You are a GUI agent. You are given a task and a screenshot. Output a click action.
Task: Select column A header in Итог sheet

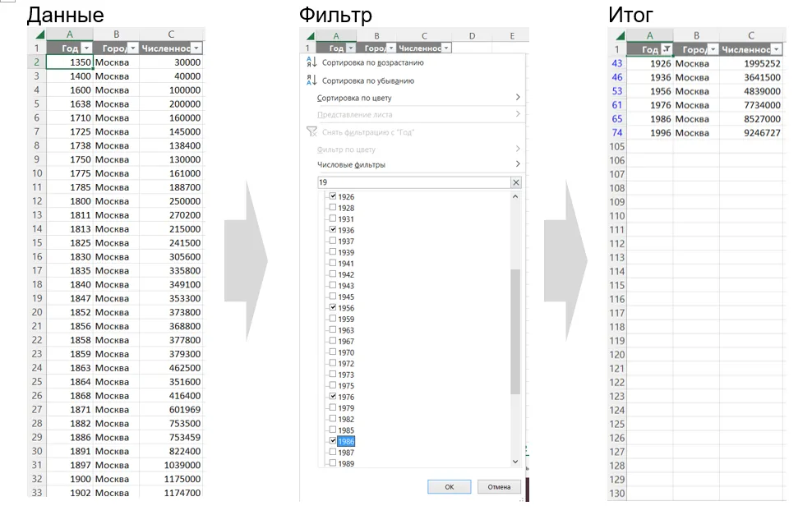pyautogui.click(x=649, y=35)
